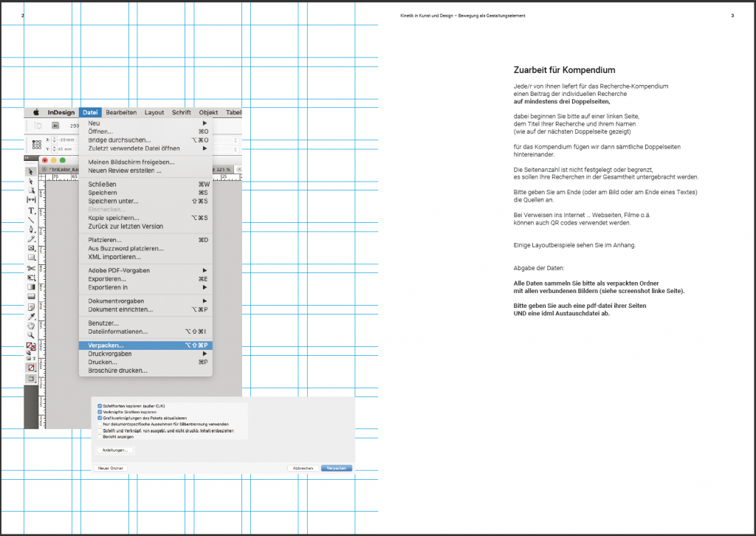Screen dimensions: 756x536
Task: Toggle 'Verknüpfte Grafiken kopieren' checkbox
Action: click(100, 412)
